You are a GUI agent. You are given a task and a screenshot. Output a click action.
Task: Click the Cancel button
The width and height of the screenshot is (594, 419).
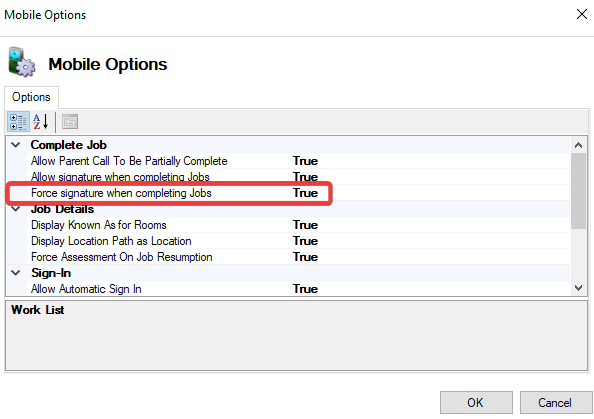(555, 402)
